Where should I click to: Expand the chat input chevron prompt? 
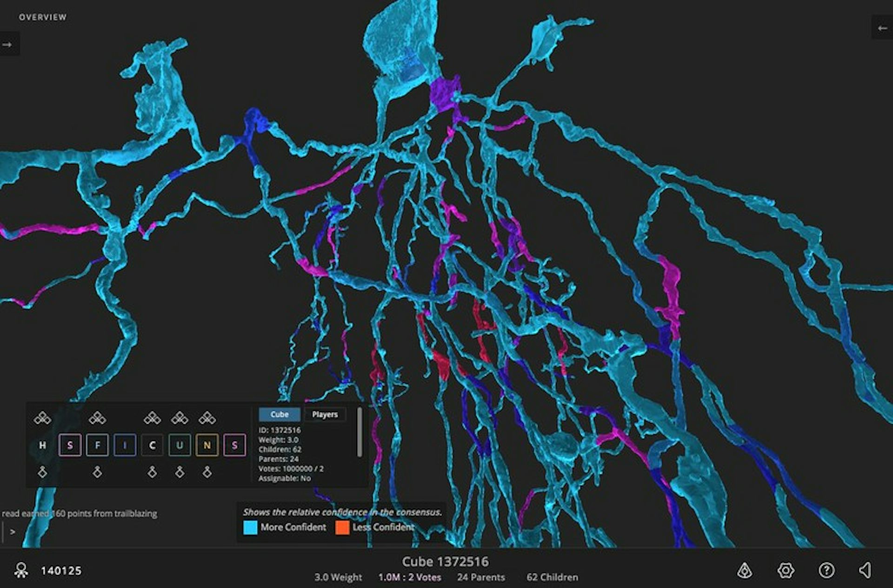pos(13,532)
